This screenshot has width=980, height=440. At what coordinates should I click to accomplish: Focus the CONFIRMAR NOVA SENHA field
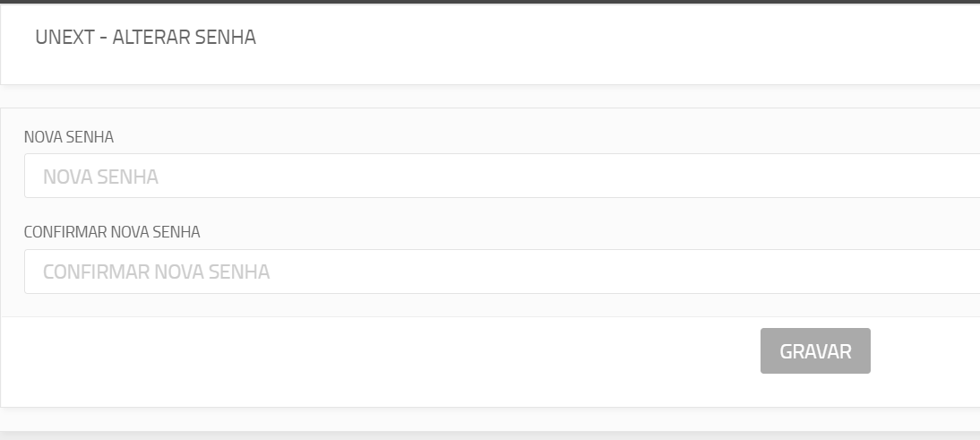[502, 272]
